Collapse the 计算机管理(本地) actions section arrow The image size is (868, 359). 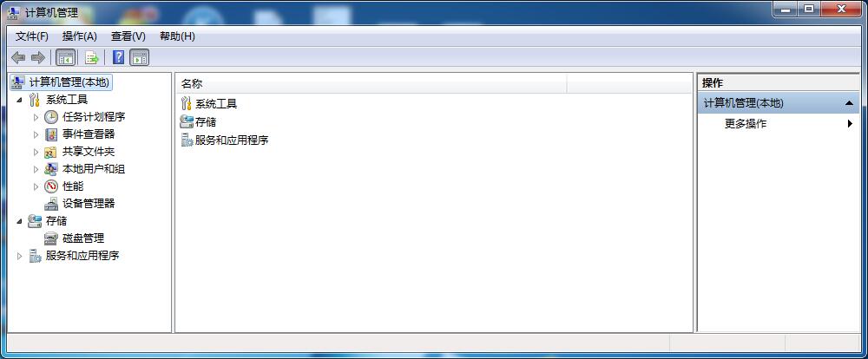pyautogui.click(x=849, y=103)
